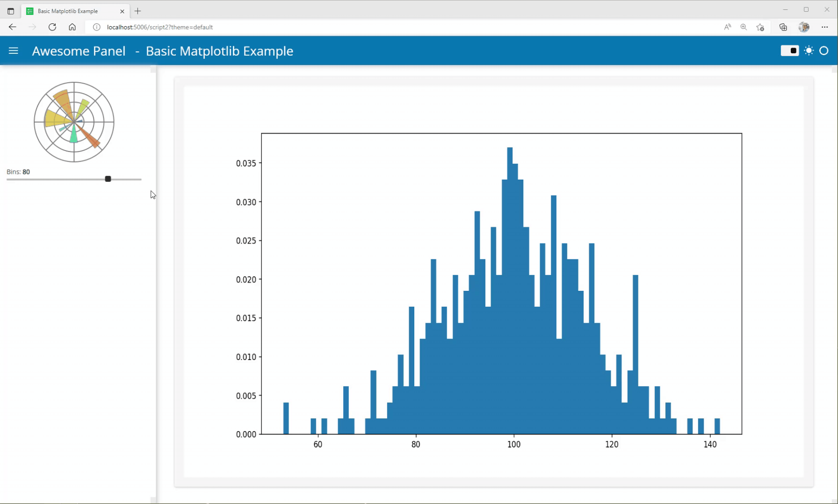Screen dimensions: 838x504
Task: Open the browser zoom magnifier
Action: [x=743, y=27]
